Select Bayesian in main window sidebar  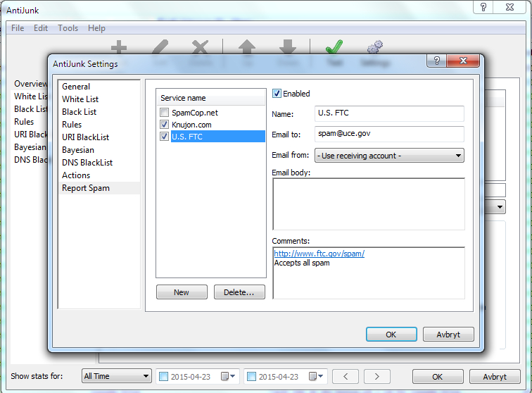pyautogui.click(x=30, y=147)
